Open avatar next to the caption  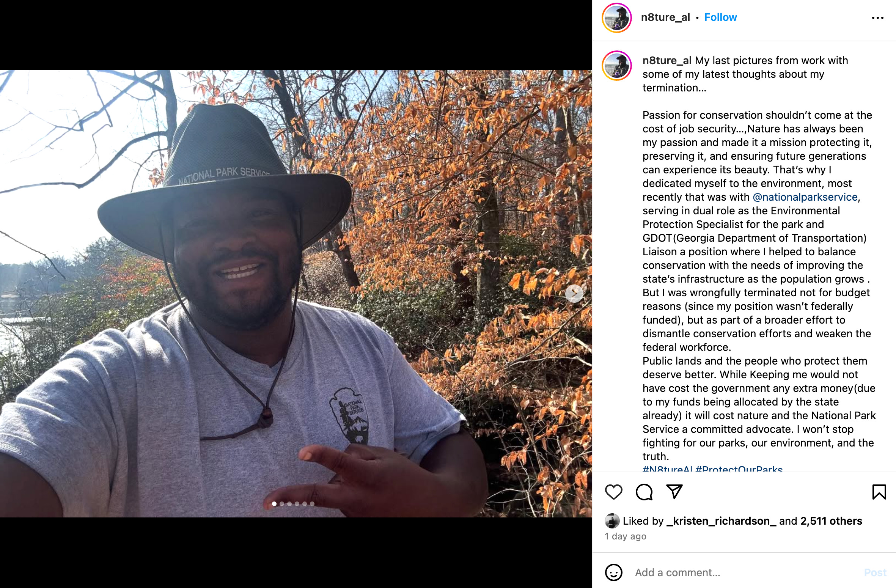pos(617,66)
